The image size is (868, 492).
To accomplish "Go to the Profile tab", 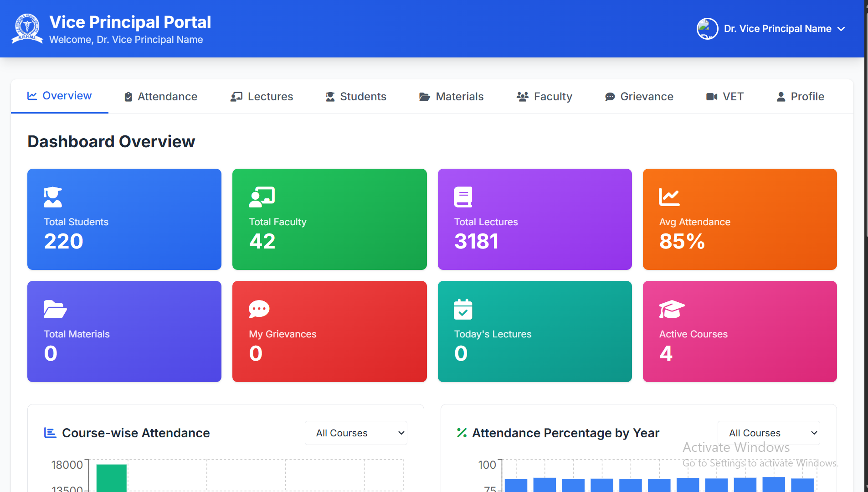I will click(801, 97).
